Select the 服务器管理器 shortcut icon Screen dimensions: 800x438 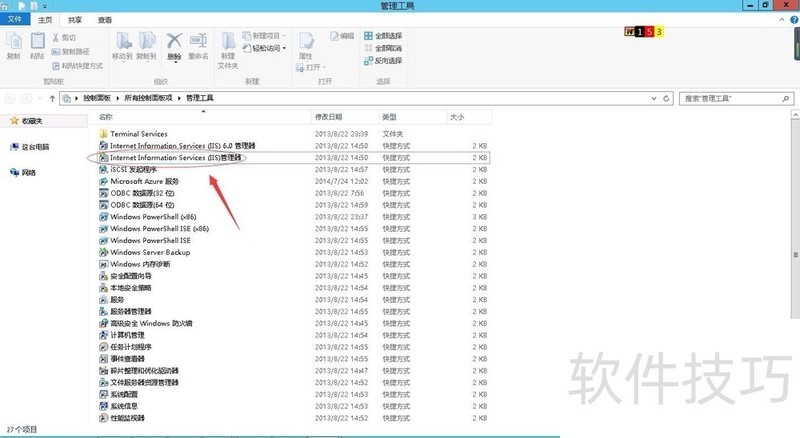pyautogui.click(x=103, y=311)
